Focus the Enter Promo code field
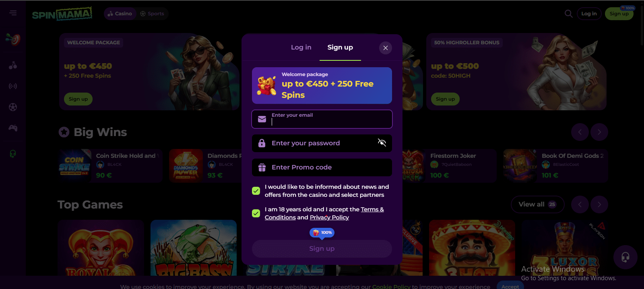Viewport: 644px width, 289px height. tap(322, 167)
